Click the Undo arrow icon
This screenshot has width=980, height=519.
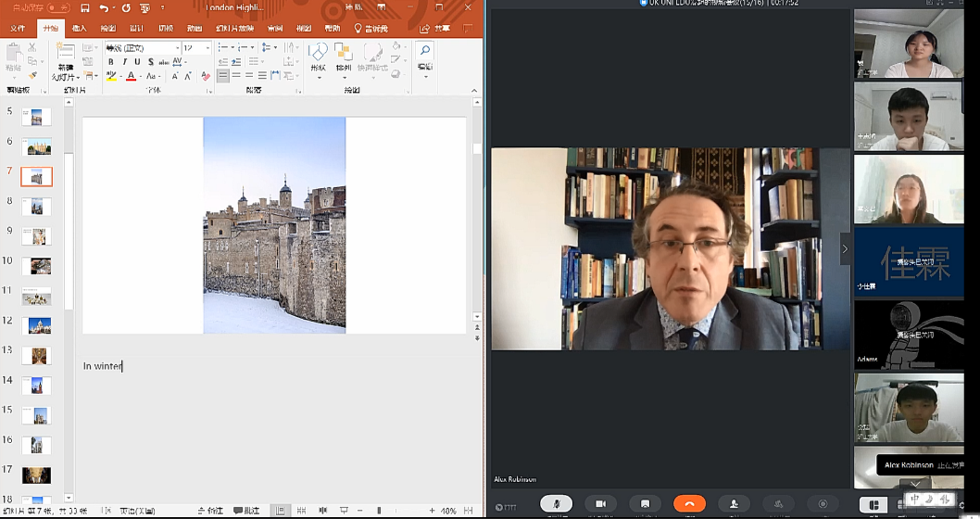pyautogui.click(x=104, y=8)
